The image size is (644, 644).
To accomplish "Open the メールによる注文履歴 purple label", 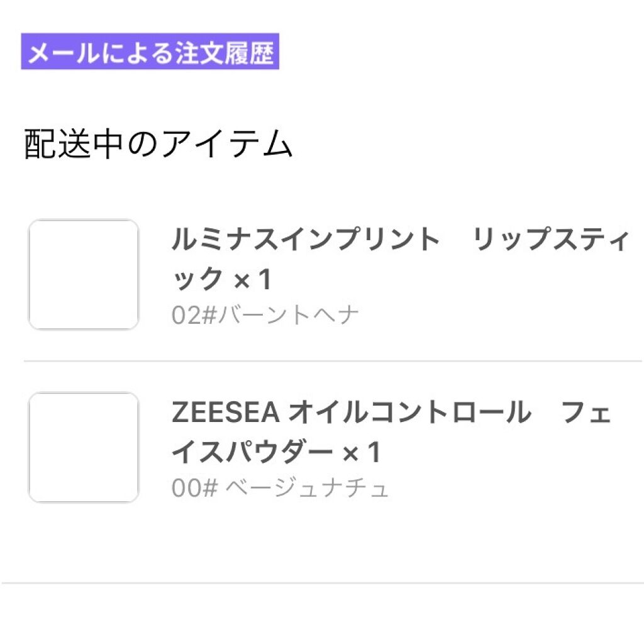I will click(x=150, y=54).
